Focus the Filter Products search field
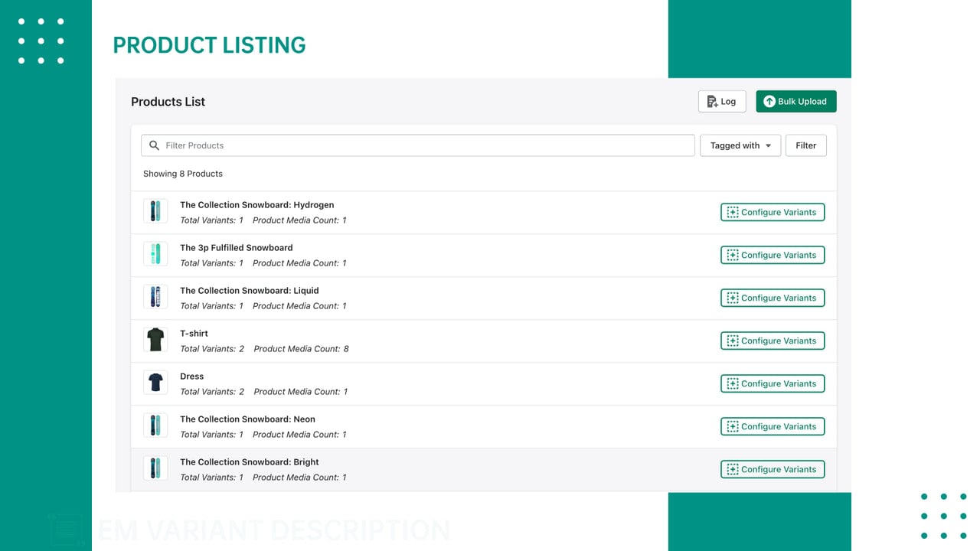980x551 pixels. coord(418,145)
